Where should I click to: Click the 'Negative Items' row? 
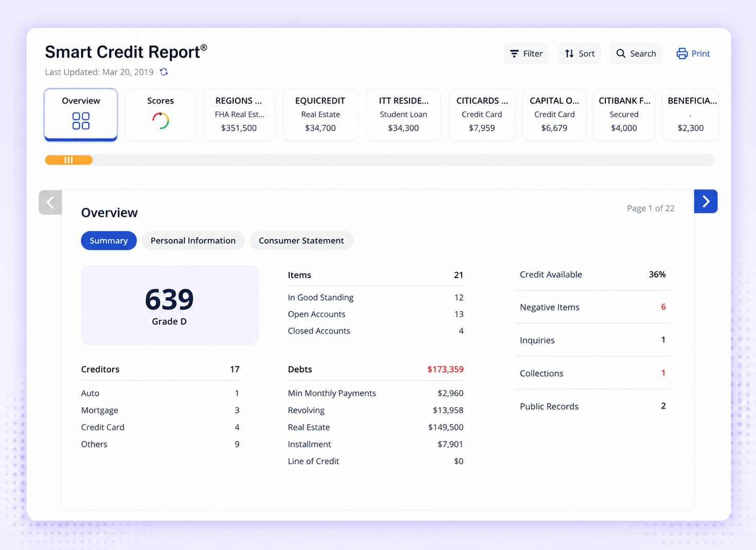click(593, 307)
